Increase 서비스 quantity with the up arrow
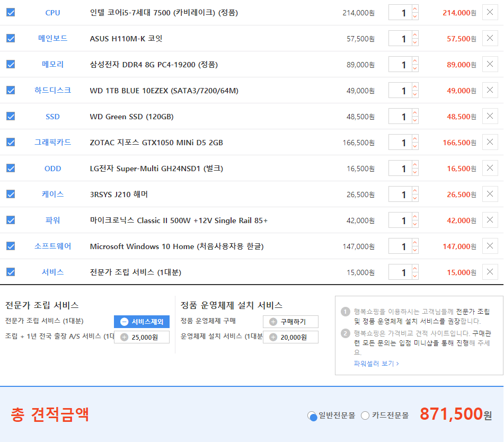 tap(415, 269)
